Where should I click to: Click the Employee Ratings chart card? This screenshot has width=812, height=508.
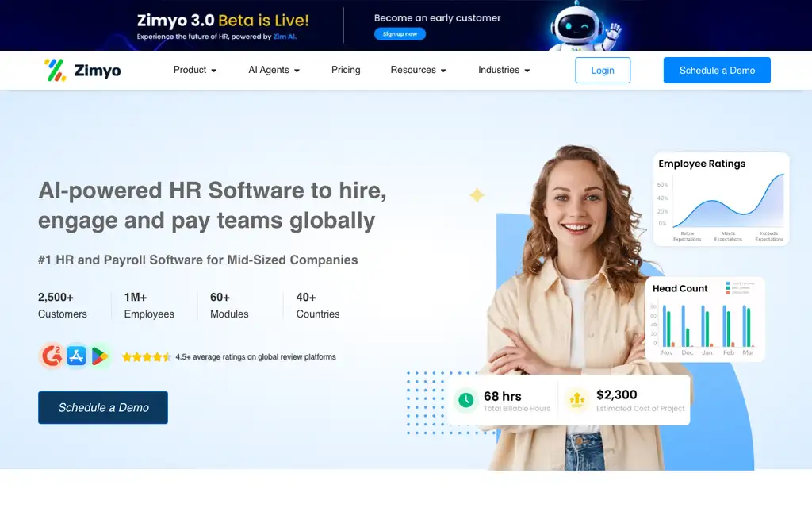[721, 198]
